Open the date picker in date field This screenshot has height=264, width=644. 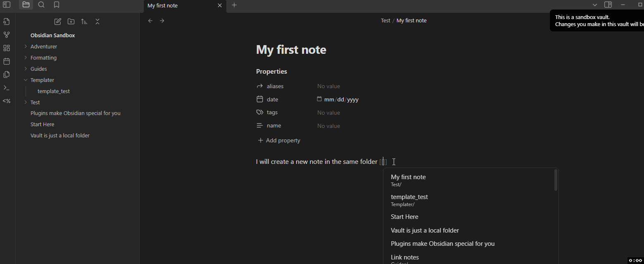[x=319, y=99]
